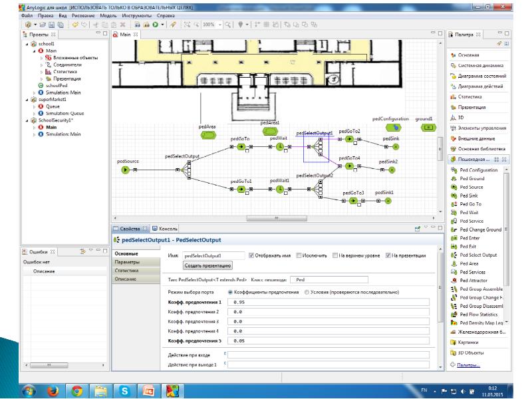Click the 'Палитры...' link
Viewport: 532px width, 399px height.
[x=469, y=364]
